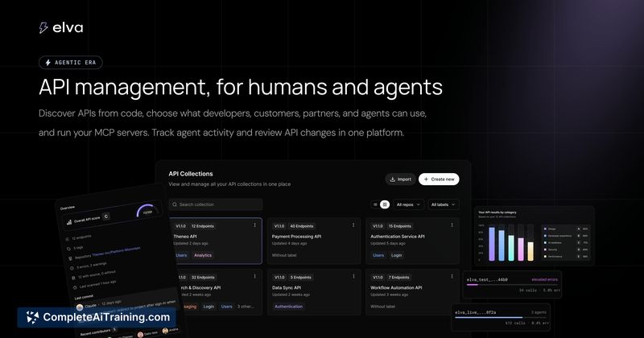Click the AGENTIC ERA badge
Viewport: 644px width, 338px height.
(x=71, y=63)
